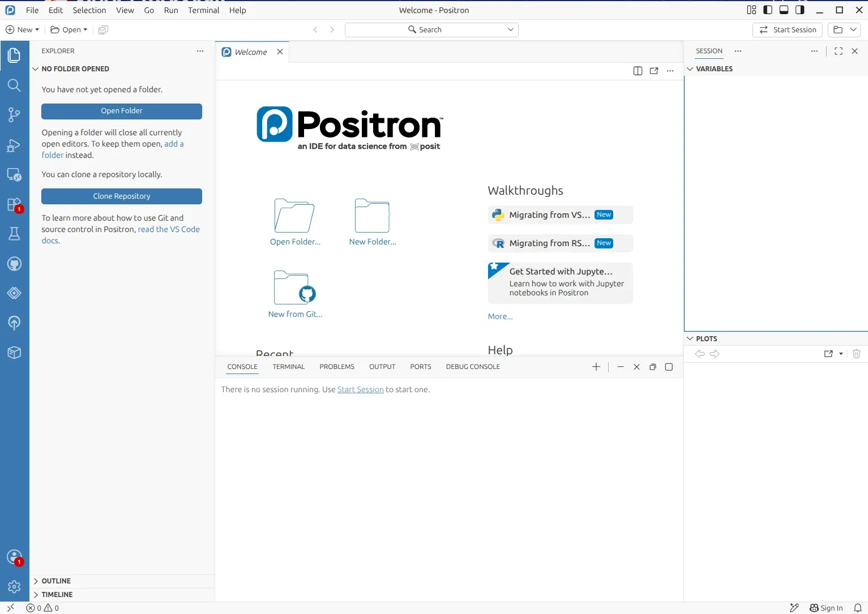
Task: Open the plot in a new window
Action: coord(828,354)
